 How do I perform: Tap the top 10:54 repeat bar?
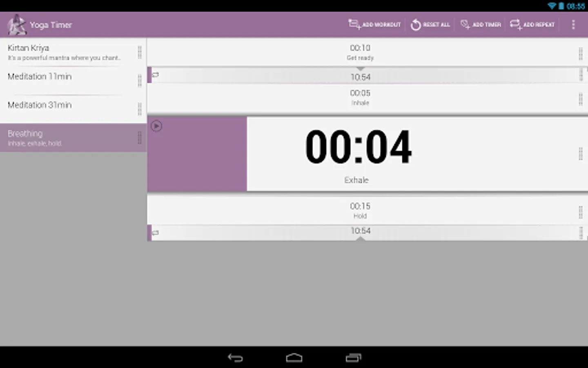pos(367,75)
